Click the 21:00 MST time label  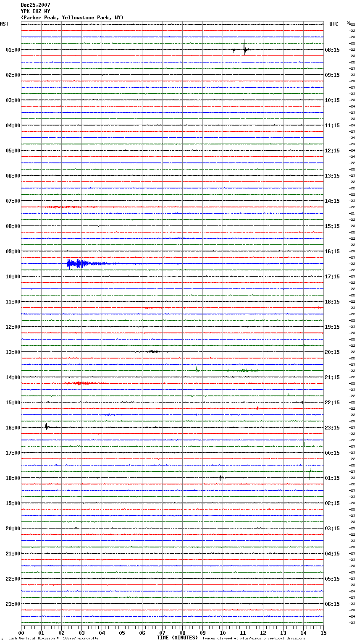pos(13,554)
